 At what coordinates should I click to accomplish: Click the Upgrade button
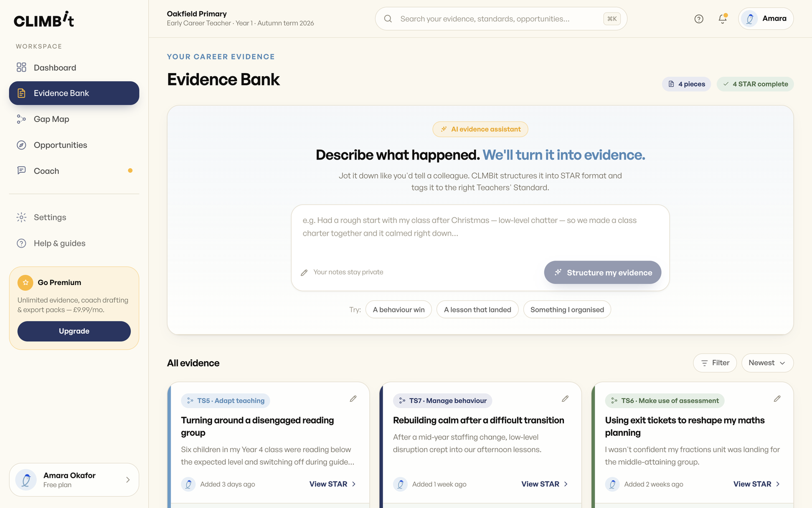coord(74,331)
